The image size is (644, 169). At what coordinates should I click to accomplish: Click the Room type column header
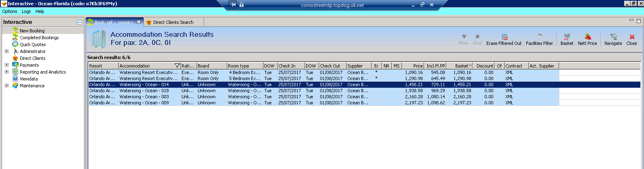coord(245,65)
